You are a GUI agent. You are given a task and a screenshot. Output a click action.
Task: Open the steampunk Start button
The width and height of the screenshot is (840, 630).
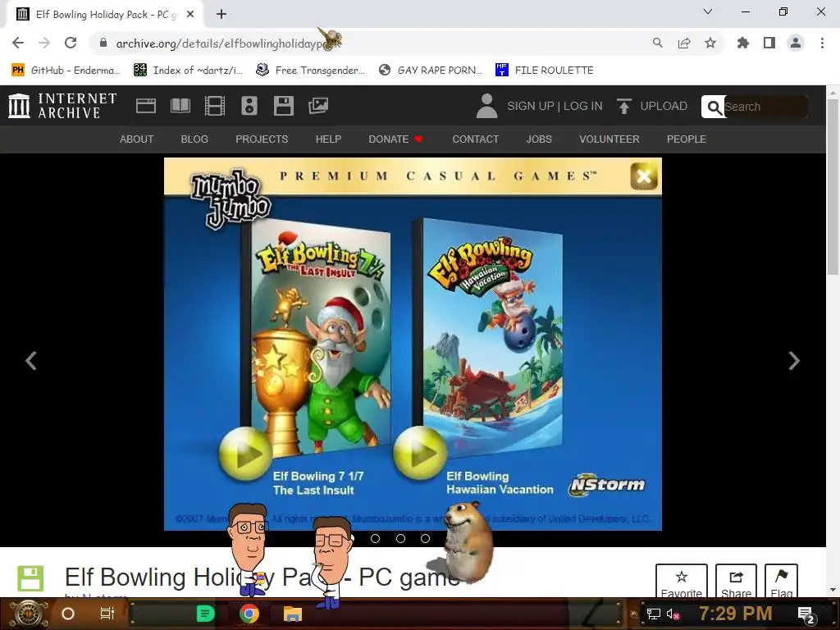[29, 614]
